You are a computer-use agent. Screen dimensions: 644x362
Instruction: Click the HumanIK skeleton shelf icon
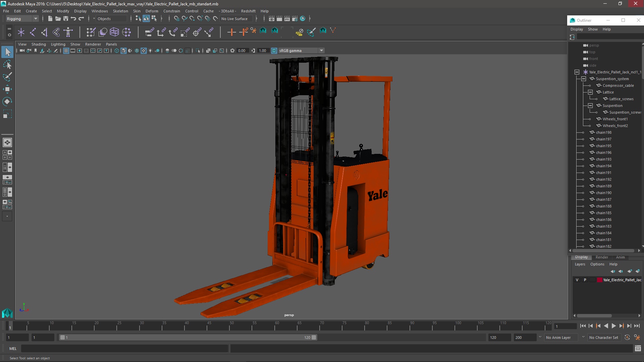click(68, 32)
